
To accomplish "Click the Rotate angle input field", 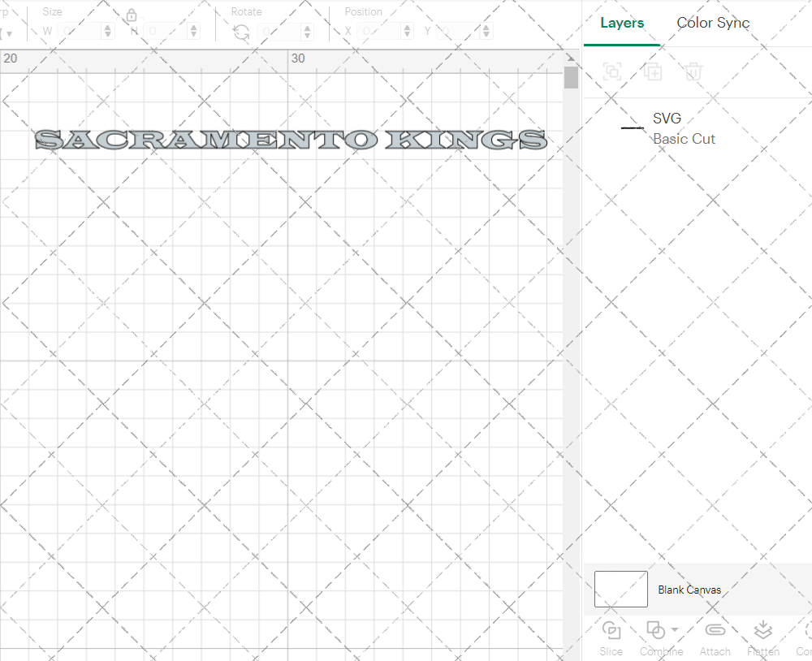I will [x=279, y=32].
